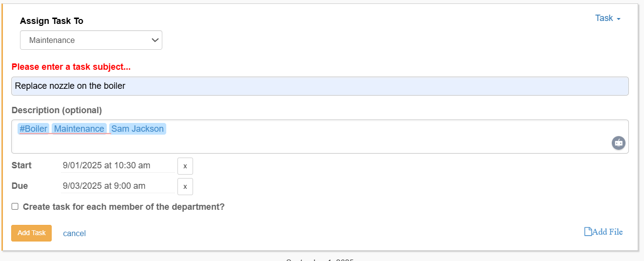The width and height of the screenshot is (644, 261).
Task: Change the Due date and time
Action: [118, 186]
